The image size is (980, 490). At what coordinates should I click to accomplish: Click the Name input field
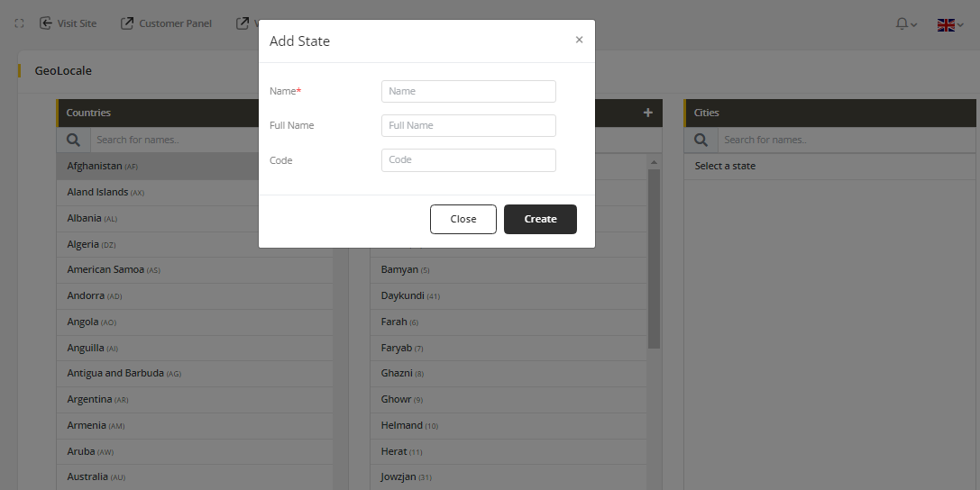click(468, 91)
